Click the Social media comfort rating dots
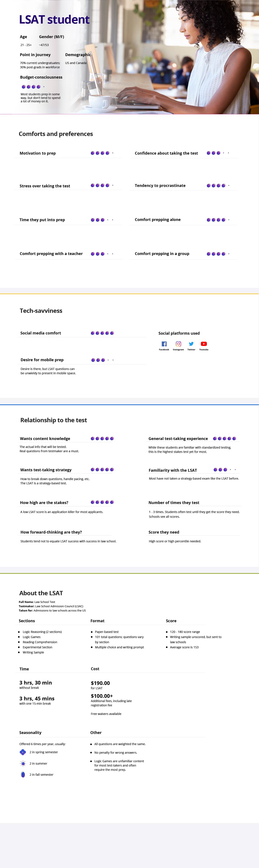Image resolution: width=259 pixels, height=868 pixels. 102,333
